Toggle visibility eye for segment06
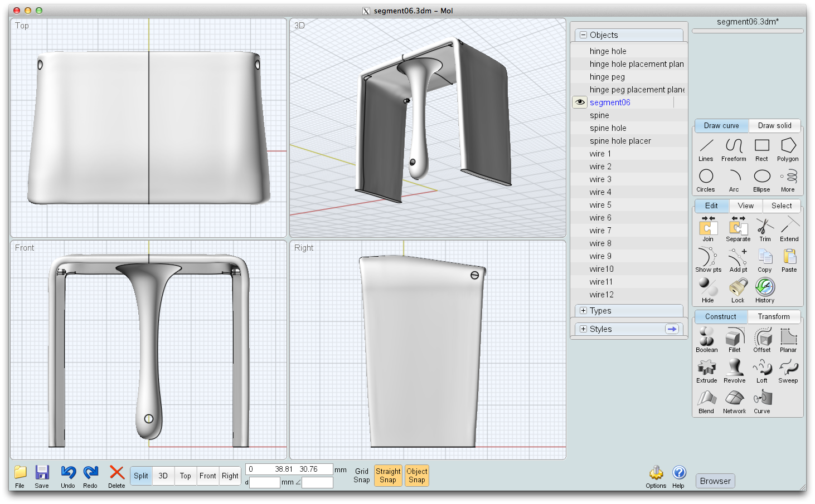Viewport: 815px width, 504px height. pos(580,102)
